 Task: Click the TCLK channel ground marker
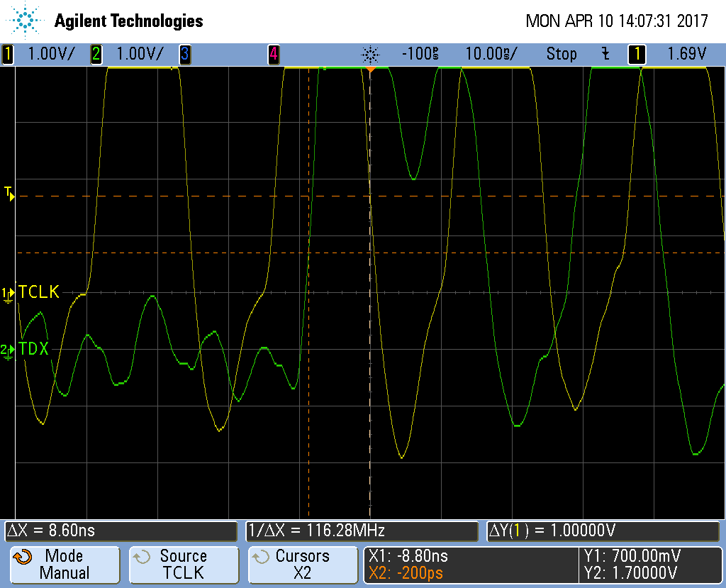coord(9,293)
